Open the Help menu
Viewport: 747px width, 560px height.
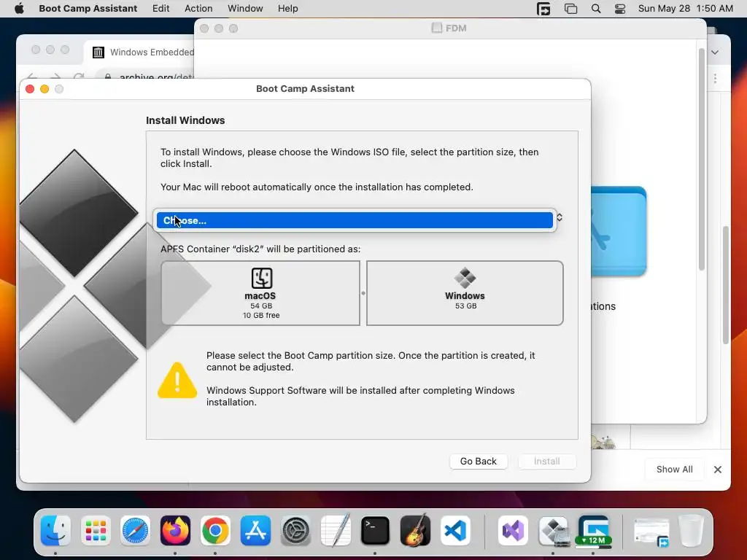287,9
